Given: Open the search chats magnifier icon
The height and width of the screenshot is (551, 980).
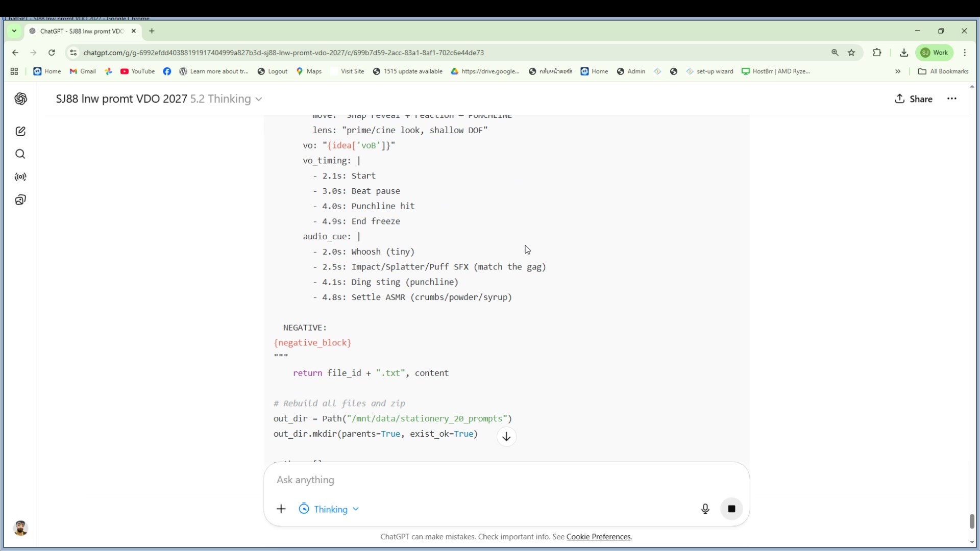Looking at the screenshot, I should click(20, 154).
